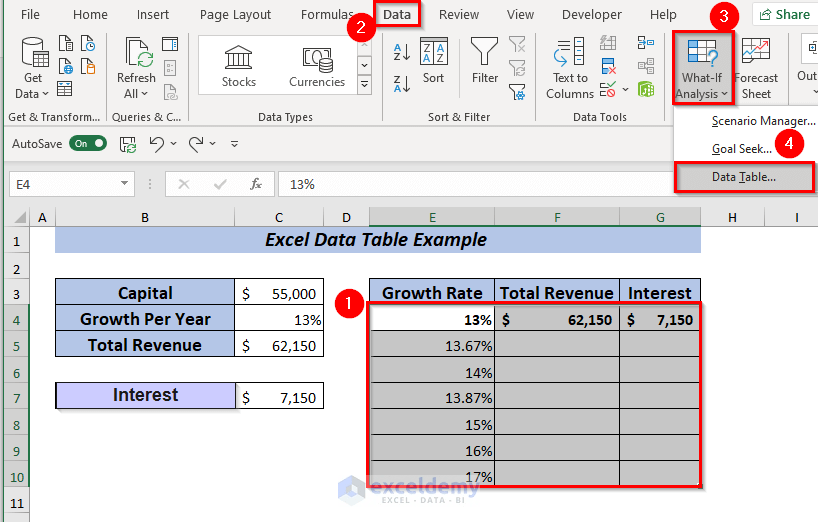Screen dimensions: 818x522
Task: Toggle the Filter funnel button
Action: pyautogui.click(x=485, y=60)
